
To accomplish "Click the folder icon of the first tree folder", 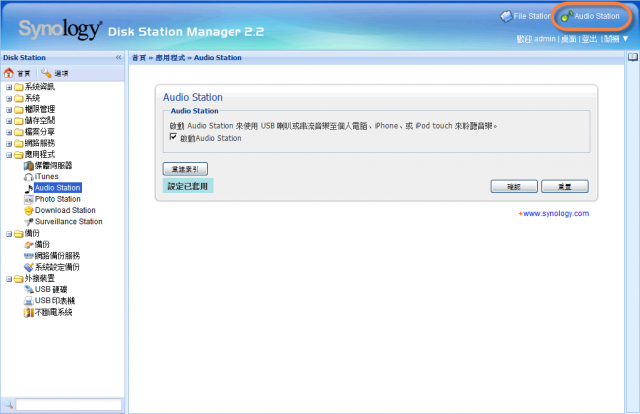I will [19, 87].
